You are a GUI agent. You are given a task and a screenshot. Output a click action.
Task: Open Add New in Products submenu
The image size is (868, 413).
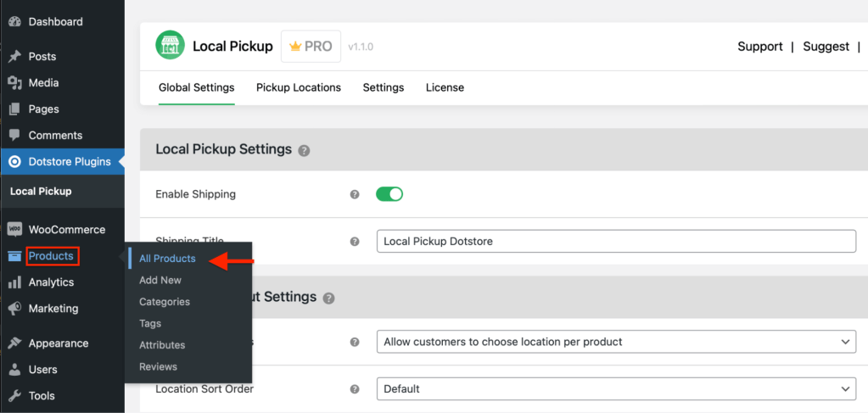click(160, 280)
